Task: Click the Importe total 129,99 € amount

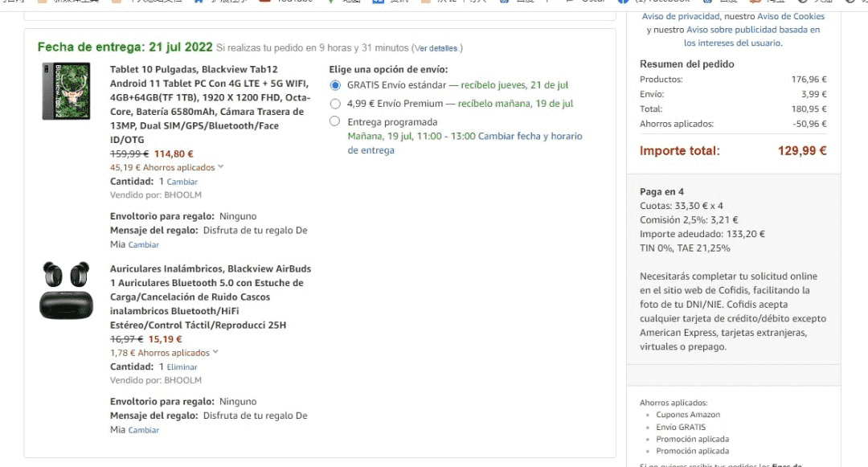Action: coord(802,150)
